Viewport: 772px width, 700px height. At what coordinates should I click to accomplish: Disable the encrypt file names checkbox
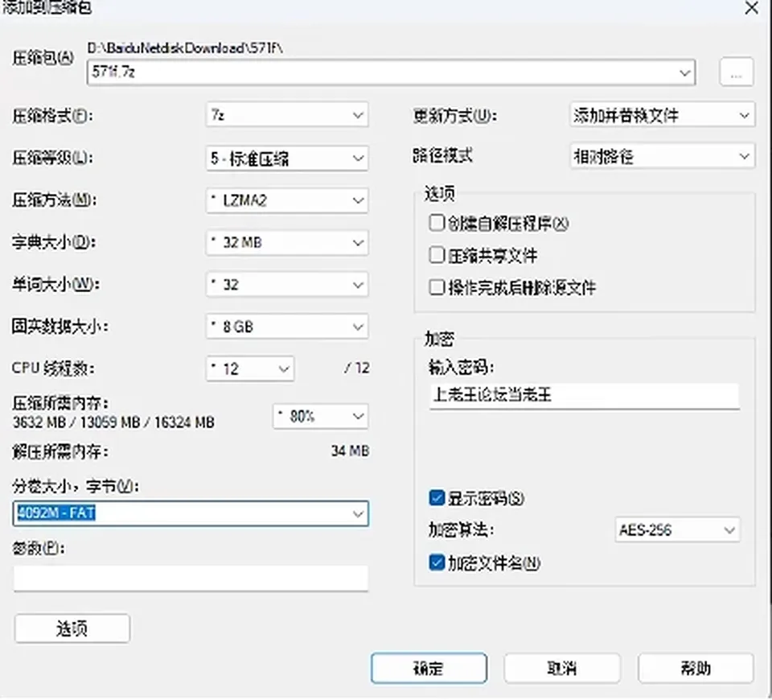pos(437,562)
